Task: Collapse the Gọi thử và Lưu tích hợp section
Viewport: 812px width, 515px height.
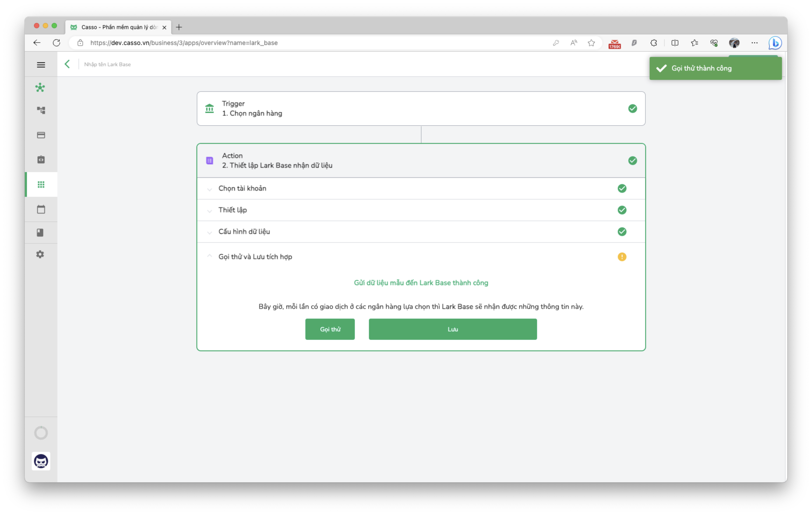Action: 421,257
